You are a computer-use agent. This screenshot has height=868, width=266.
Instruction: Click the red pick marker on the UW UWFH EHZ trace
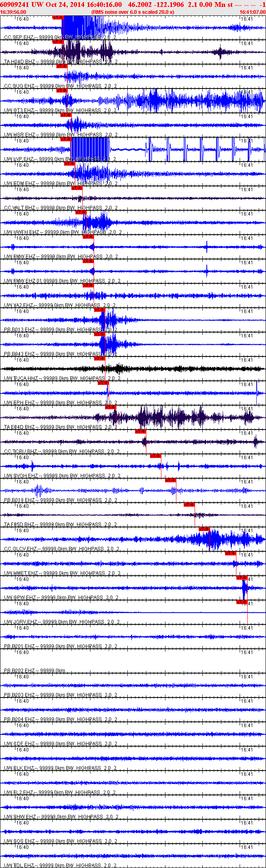(81, 212)
